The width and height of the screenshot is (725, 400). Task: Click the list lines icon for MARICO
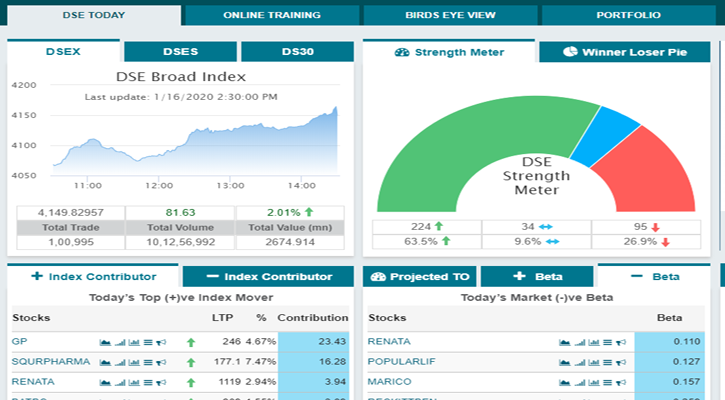[608, 382]
